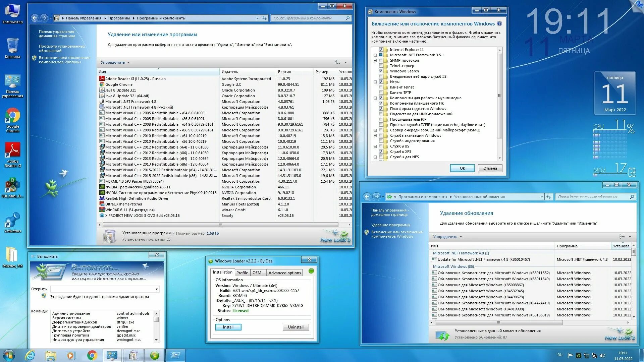644x362 pixels.
Task: Click refresh button in Programs address bar
Action: click(x=264, y=18)
